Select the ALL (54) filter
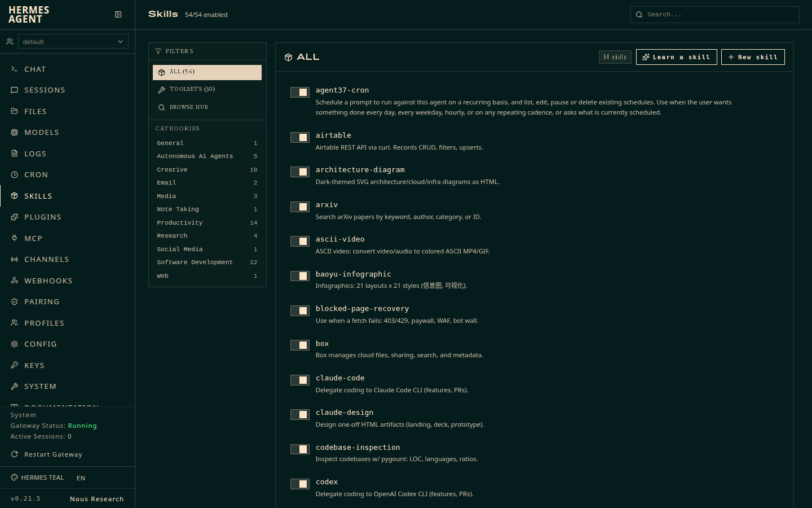 [x=207, y=72]
